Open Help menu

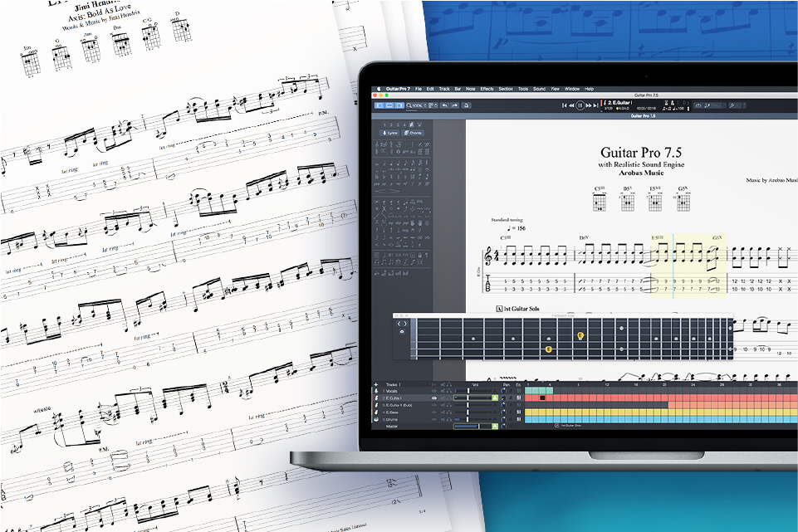pos(589,89)
